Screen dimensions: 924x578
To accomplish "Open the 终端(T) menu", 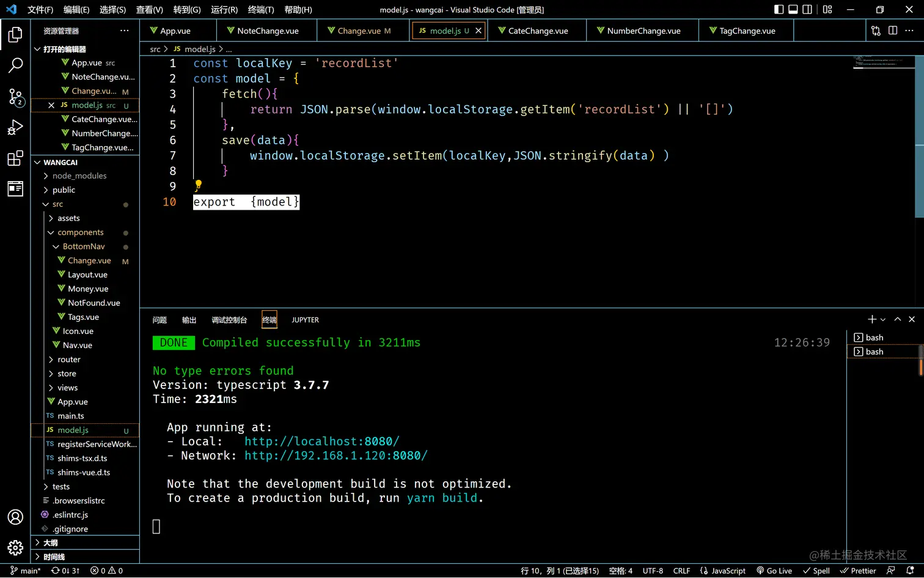I will (x=261, y=10).
